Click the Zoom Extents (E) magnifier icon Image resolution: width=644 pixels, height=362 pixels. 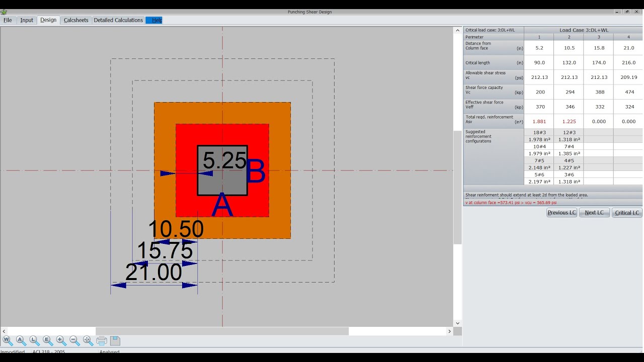click(x=48, y=340)
